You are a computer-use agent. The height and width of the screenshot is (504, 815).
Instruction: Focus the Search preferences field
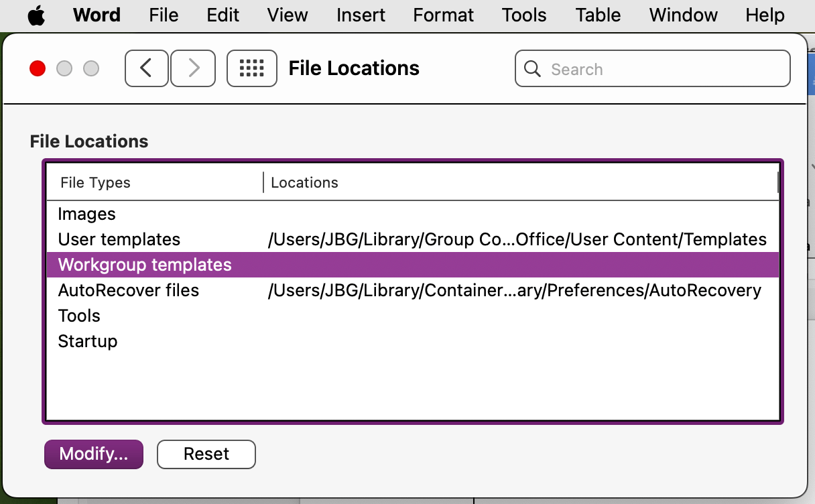(x=653, y=69)
